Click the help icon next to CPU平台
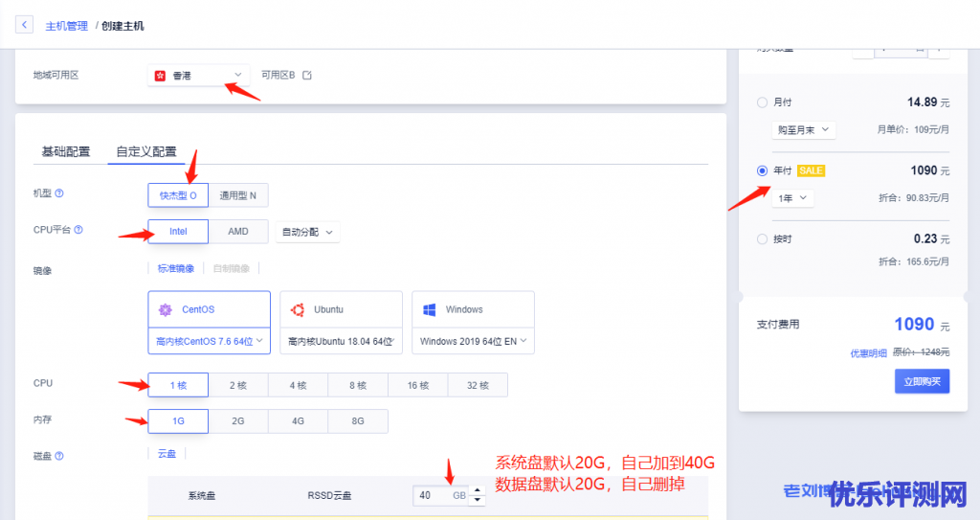Image resolution: width=980 pixels, height=520 pixels. 78,230
